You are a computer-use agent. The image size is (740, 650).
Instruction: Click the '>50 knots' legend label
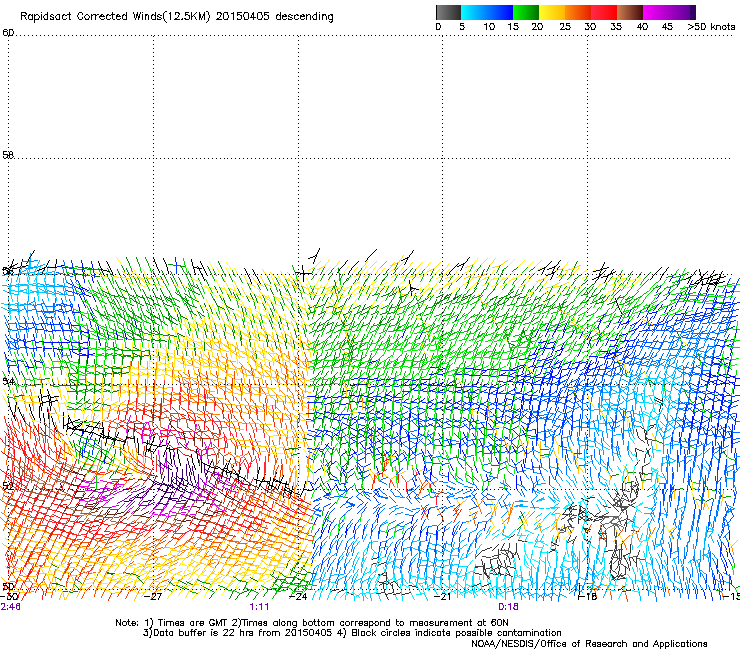pyautogui.click(x=711, y=27)
